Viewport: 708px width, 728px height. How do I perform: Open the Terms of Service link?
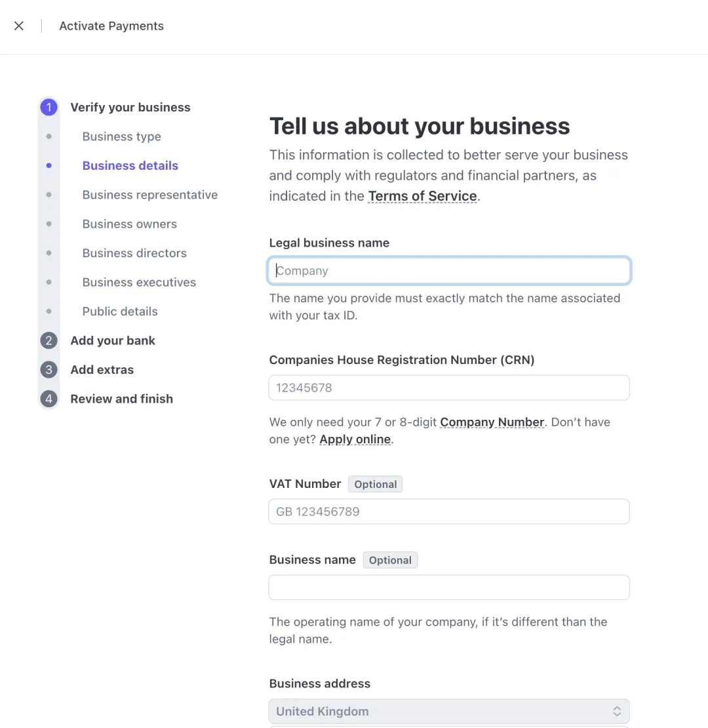[x=423, y=196]
